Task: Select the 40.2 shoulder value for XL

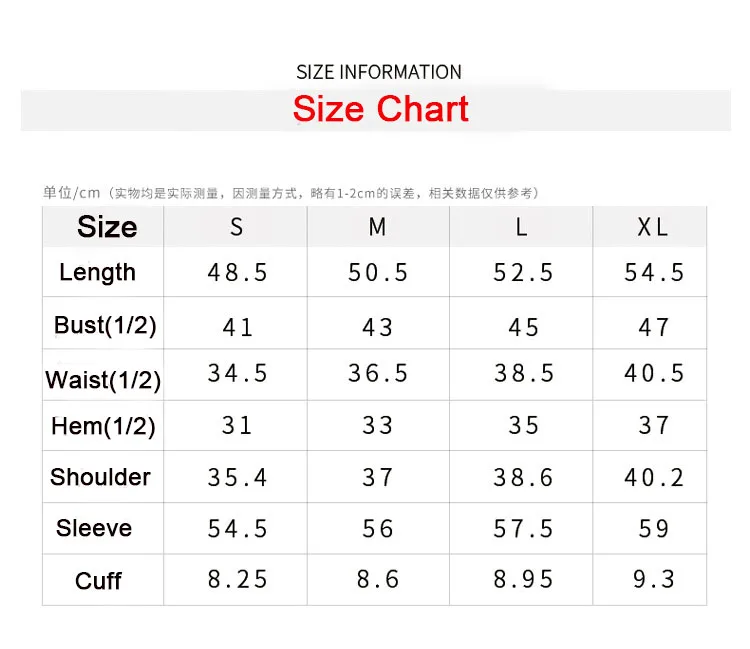Action: pos(654,477)
